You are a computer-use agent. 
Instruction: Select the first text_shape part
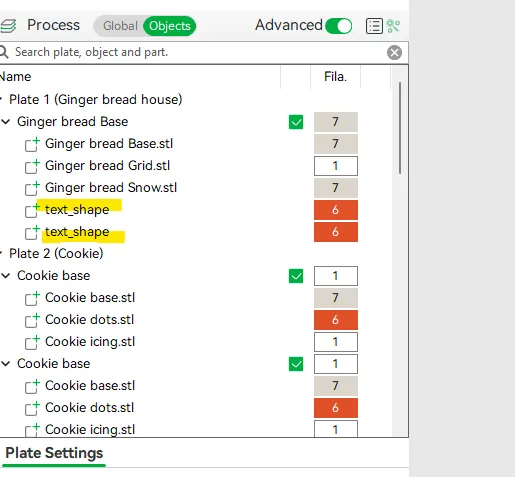77,210
